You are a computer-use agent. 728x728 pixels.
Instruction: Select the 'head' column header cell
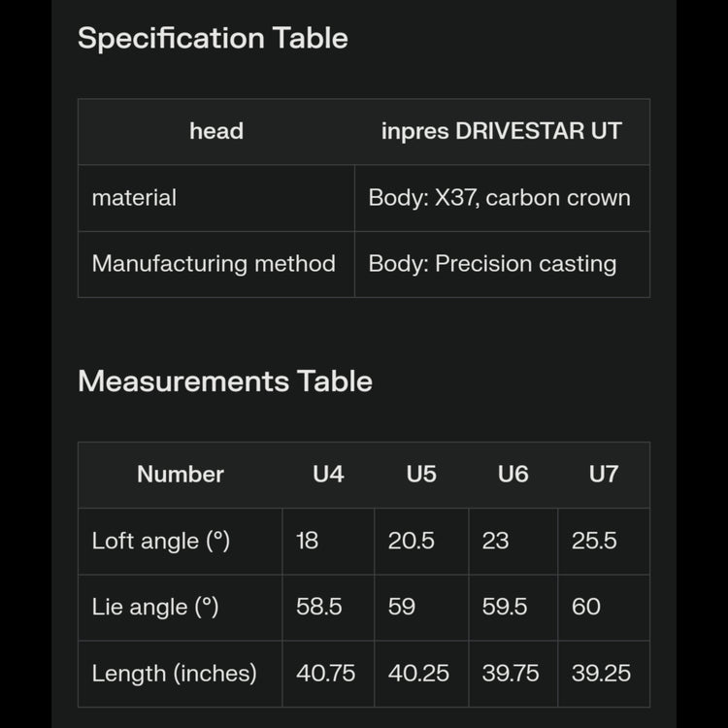(x=215, y=132)
